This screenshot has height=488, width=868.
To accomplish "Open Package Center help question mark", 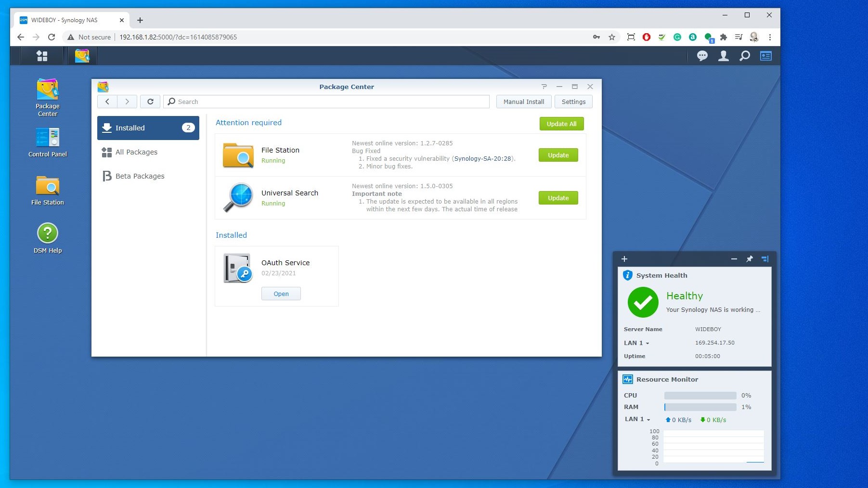I will pyautogui.click(x=544, y=87).
